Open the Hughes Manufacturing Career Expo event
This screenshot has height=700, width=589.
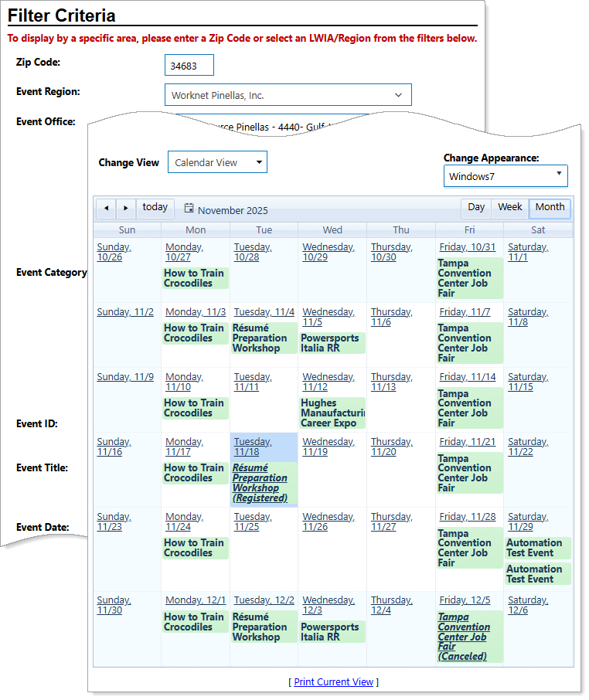[332, 413]
